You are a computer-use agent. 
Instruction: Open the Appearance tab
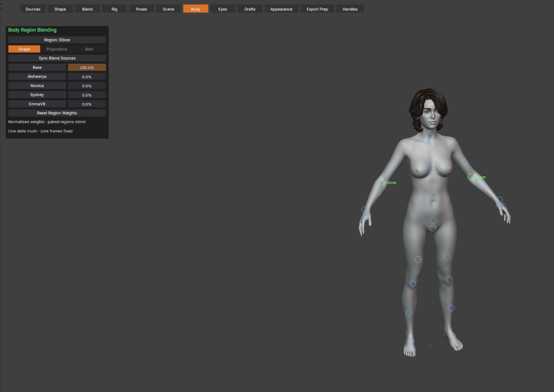click(281, 9)
